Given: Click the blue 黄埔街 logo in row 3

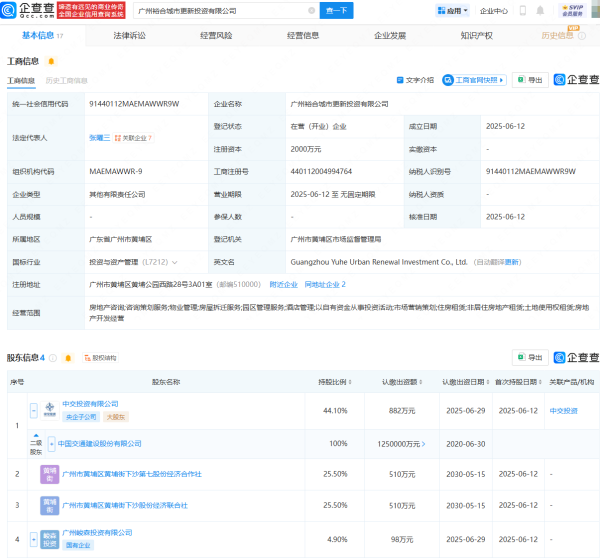Looking at the screenshot, I should click(50, 506).
